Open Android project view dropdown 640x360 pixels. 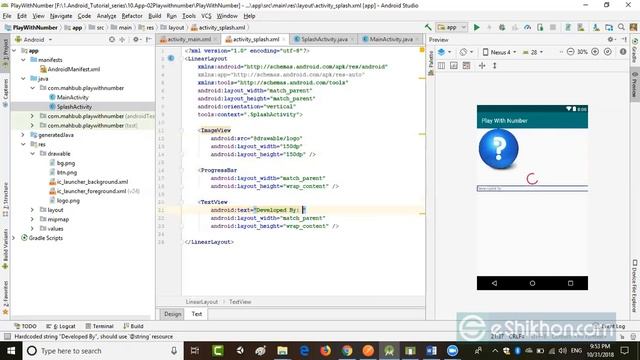pos(33,40)
